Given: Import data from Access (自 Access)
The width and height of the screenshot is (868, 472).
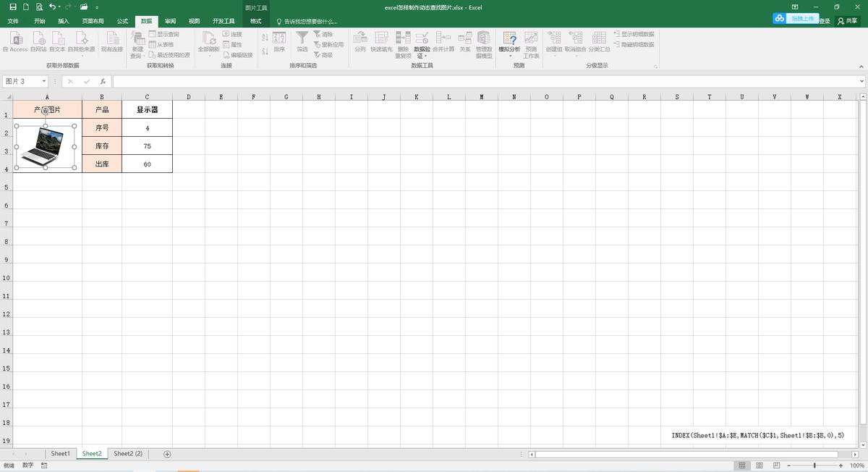Looking at the screenshot, I should tap(14, 42).
